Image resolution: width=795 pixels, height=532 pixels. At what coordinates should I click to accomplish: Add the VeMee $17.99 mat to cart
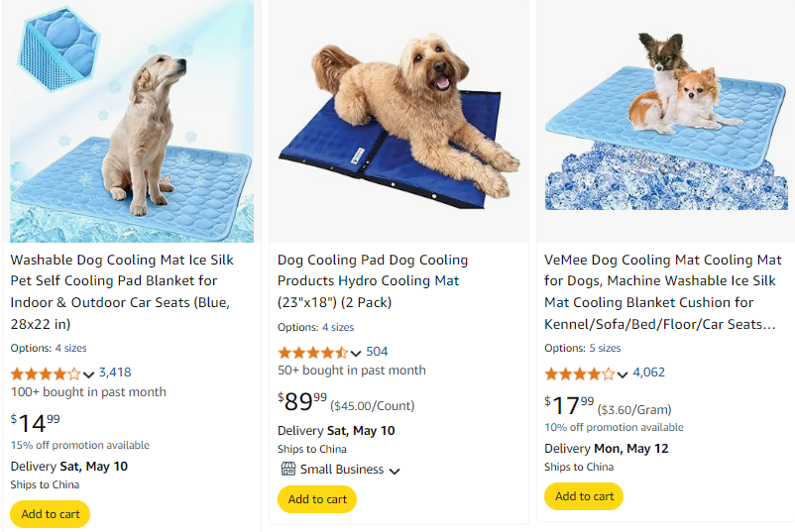584,496
